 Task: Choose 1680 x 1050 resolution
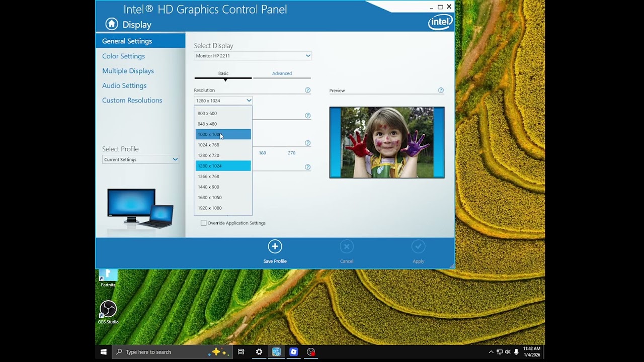coord(223,198)
